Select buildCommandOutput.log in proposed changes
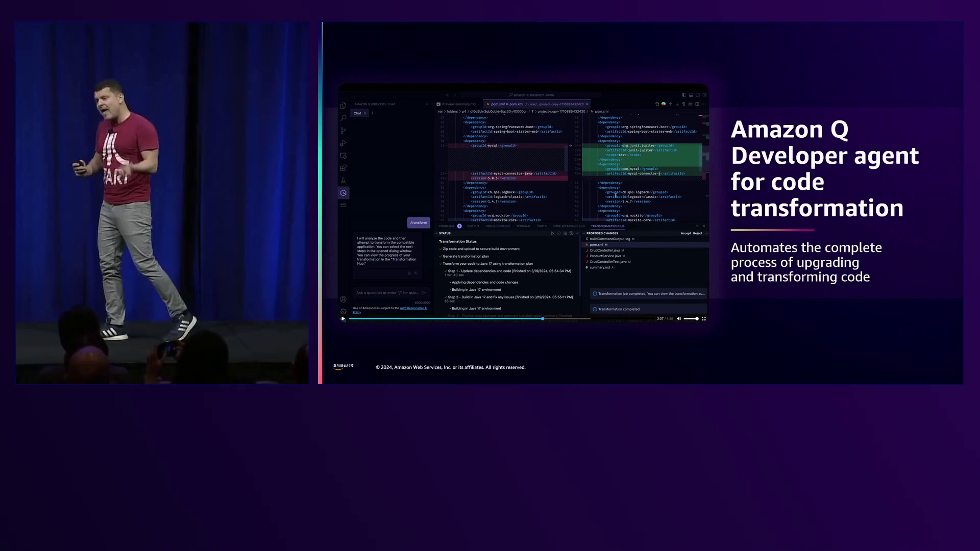 coord(610,239)
